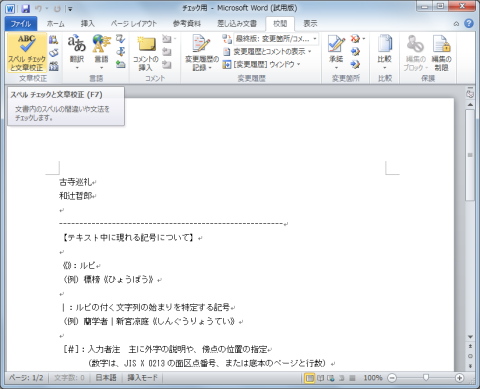Switch to the ページ レイアウト tab
This screenshot has height=389, width=480.
[134, 24]
